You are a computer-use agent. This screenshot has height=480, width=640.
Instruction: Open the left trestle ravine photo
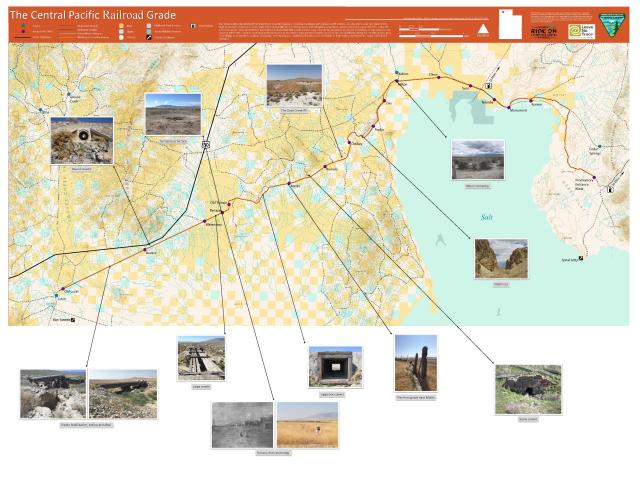53,394
